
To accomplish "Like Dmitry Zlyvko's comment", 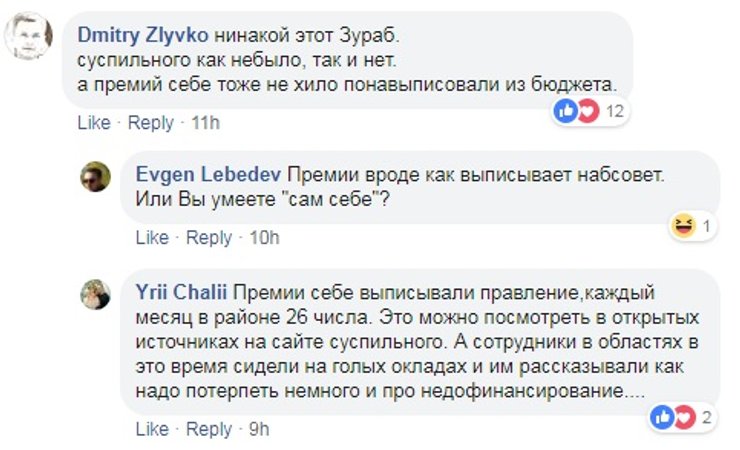I will point(93,123).
